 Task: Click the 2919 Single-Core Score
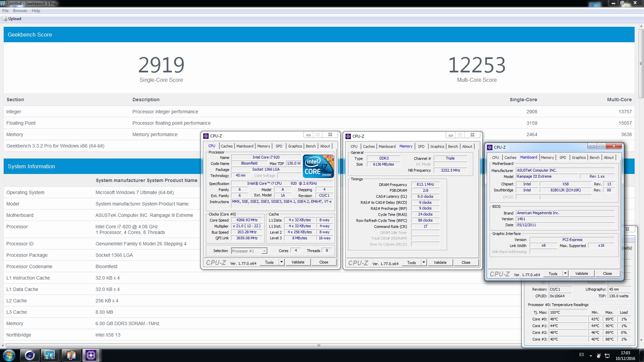[161, 65]
